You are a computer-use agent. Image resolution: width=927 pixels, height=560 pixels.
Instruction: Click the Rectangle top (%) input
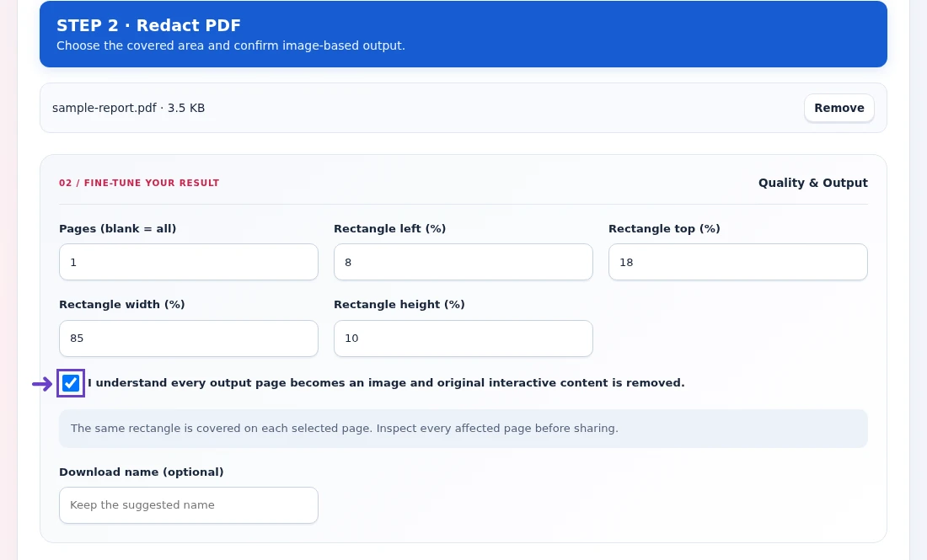click(x=738, y=262)
